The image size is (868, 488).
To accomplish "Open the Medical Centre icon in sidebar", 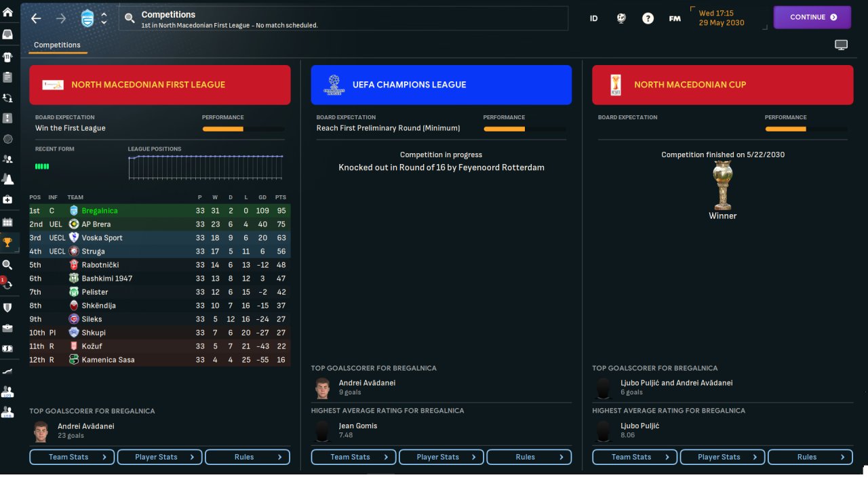I will pyautogui.click(x=7, y=200).
